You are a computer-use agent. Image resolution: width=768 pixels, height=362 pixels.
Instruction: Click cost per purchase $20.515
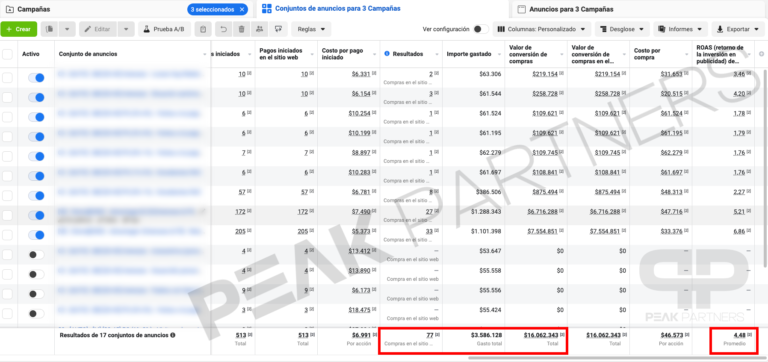(x=672, y=94)
